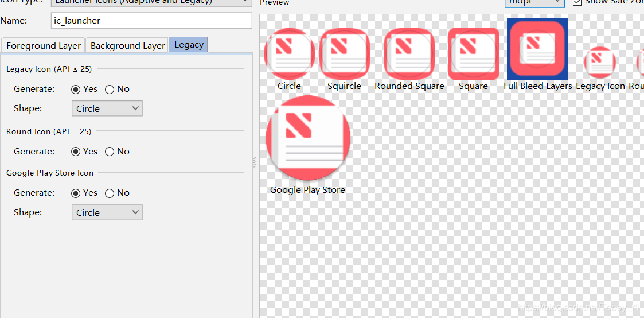The image size is (644, 318).
Task: Click the Google Play Store Icon heading
Action: point(50,173)
